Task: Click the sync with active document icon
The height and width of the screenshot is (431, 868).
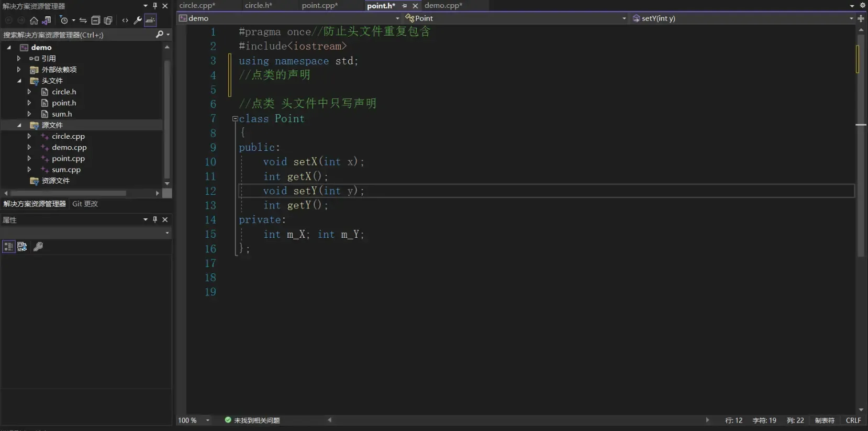Action: point(83,20)
